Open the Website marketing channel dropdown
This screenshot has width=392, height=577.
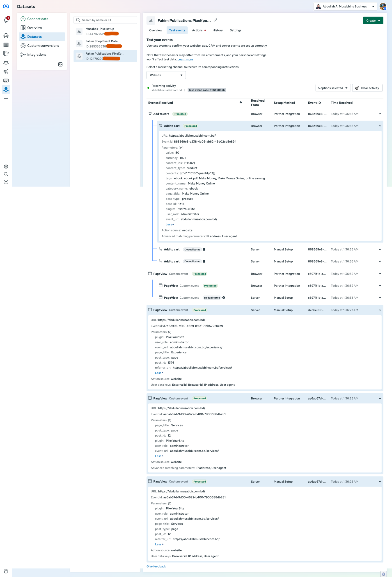point(166,75)
